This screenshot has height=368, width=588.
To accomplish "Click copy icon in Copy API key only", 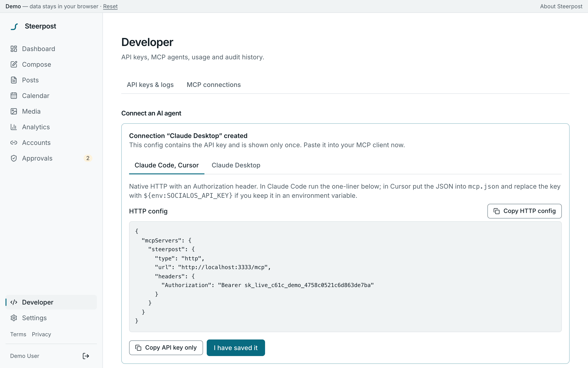I will click(x=138, y=348).
